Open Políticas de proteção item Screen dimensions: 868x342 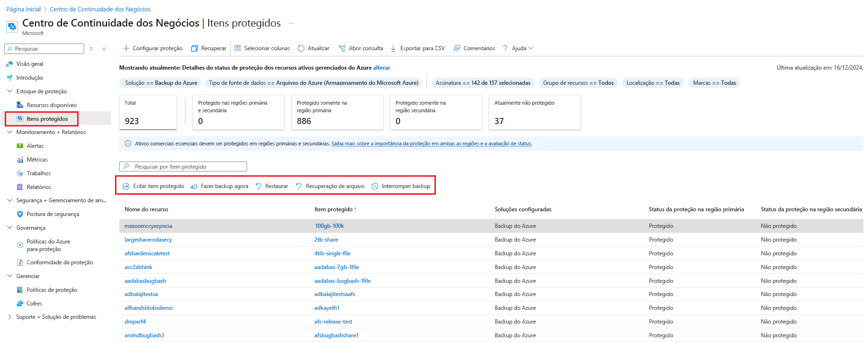pyautogui.click(x=52, y=290)
